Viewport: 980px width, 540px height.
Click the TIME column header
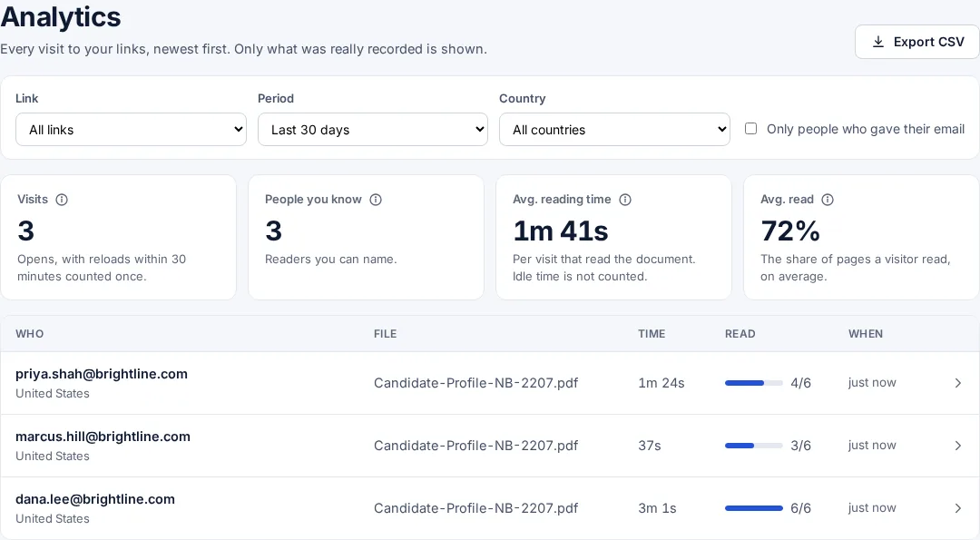click(652, 334)
